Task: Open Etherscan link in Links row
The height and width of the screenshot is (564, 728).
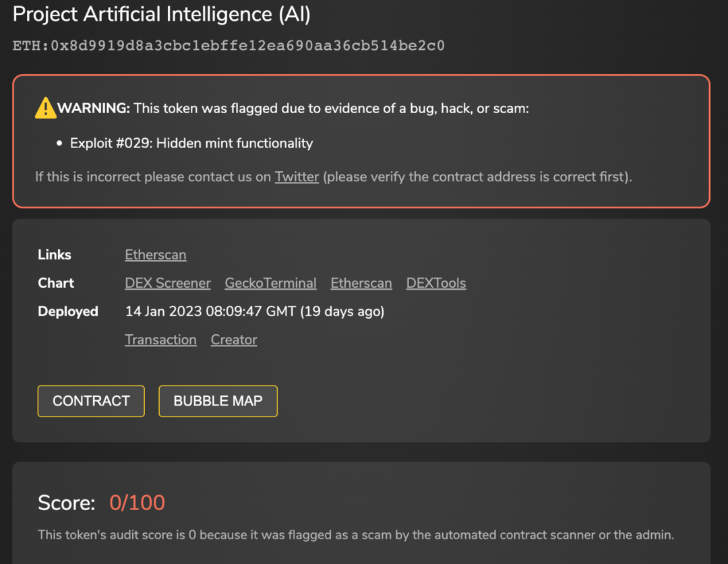Action: (156, 255)
